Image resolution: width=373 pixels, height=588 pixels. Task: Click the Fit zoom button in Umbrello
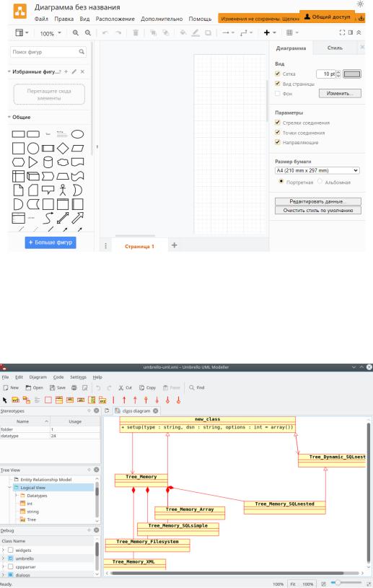tap(293, 584)
